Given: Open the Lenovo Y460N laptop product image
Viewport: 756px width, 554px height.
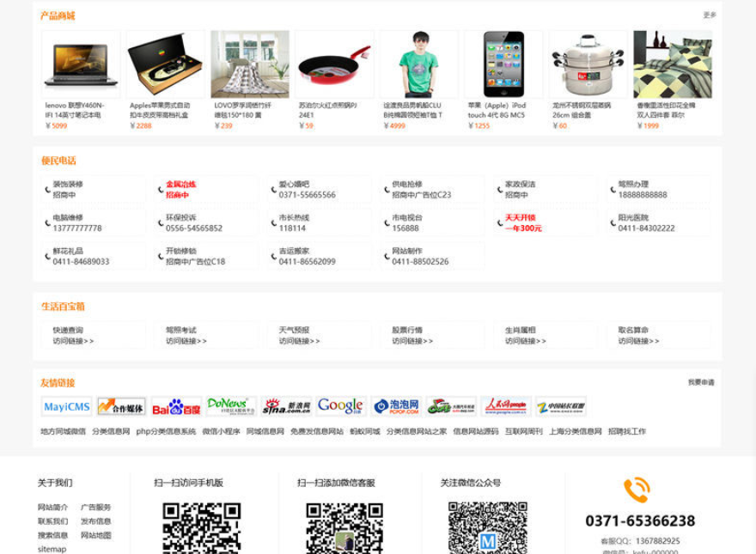Looking at the screenshot, I should click(x=81, y=64).
